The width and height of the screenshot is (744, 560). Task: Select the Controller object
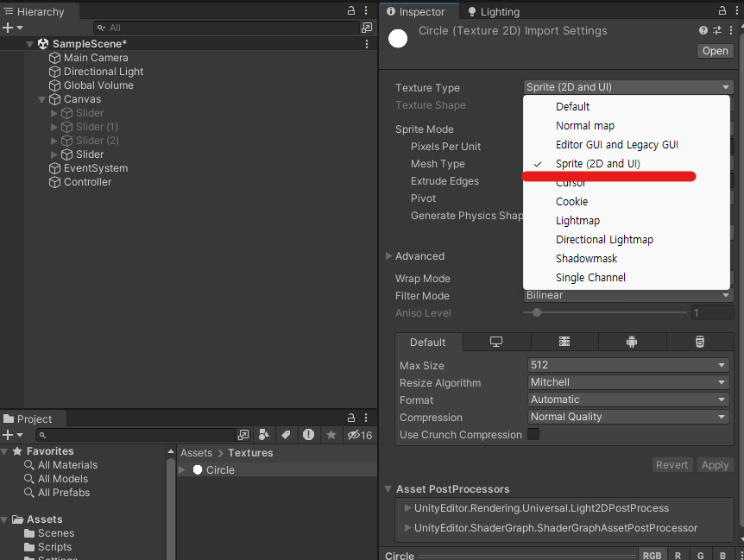[87, 181]
